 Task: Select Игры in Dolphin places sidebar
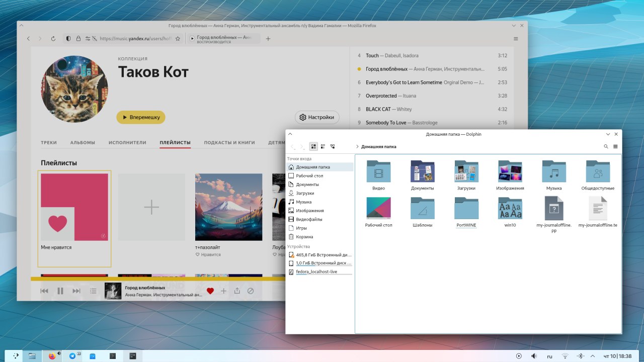320,228
